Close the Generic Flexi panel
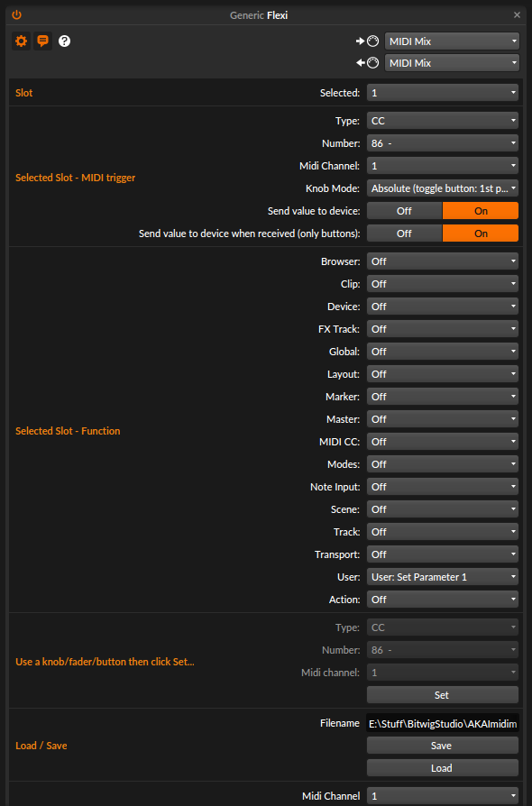The image size is (532, 806). pyautogui.click(x=517, y=15)
